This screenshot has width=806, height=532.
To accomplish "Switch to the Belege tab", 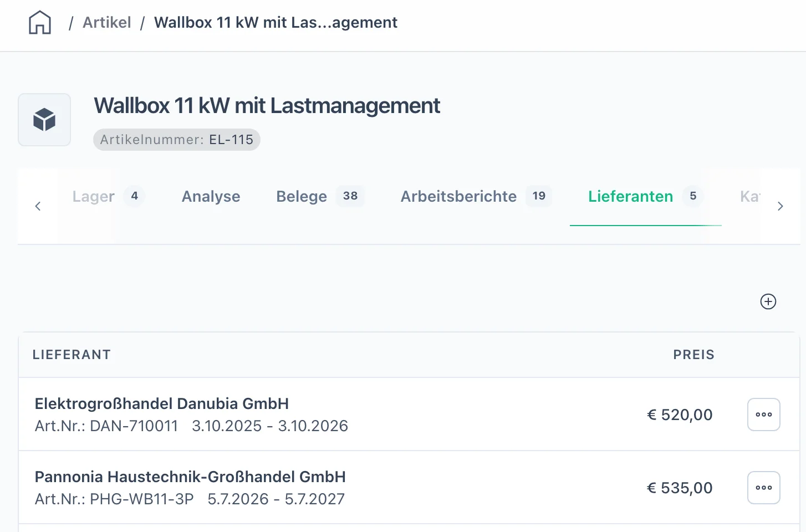I will point(320,196).
